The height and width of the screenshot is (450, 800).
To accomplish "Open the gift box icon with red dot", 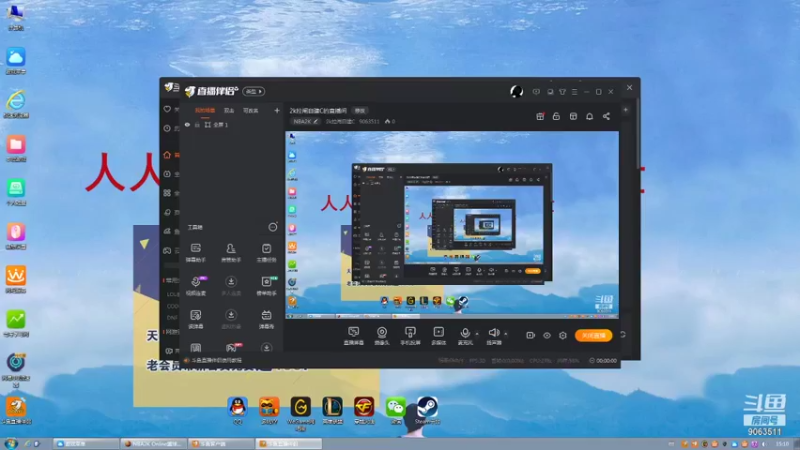I will click(540, 116).
